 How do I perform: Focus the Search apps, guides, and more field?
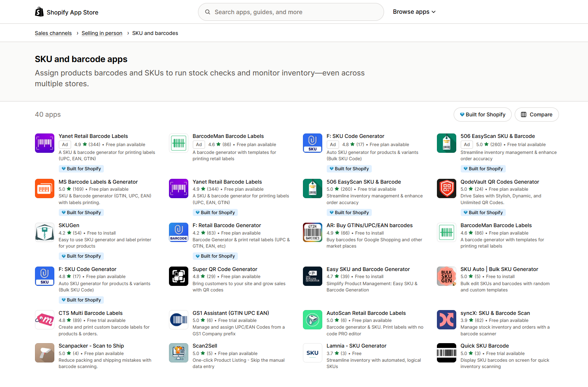pyautogui.click(x=291, y=12)
